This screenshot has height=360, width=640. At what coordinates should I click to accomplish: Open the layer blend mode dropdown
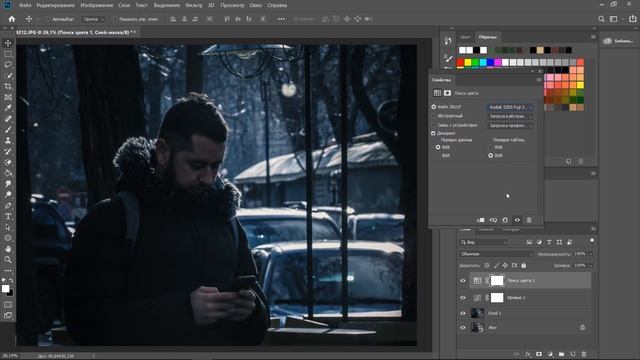pos(496,254)
